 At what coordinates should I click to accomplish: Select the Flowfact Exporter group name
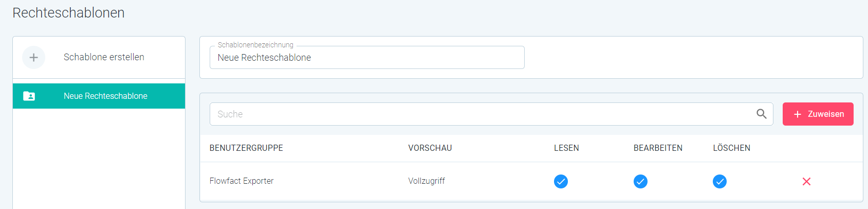click(242, 181)
